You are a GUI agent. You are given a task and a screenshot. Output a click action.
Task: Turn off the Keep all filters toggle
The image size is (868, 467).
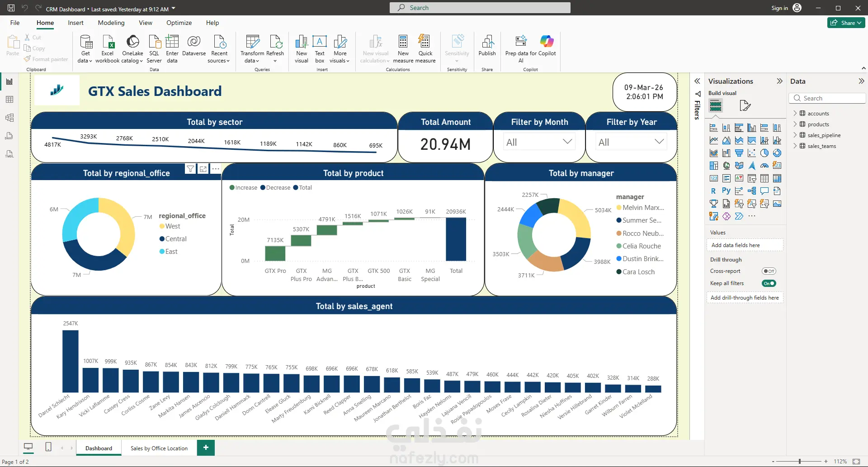tap(769, 283)
